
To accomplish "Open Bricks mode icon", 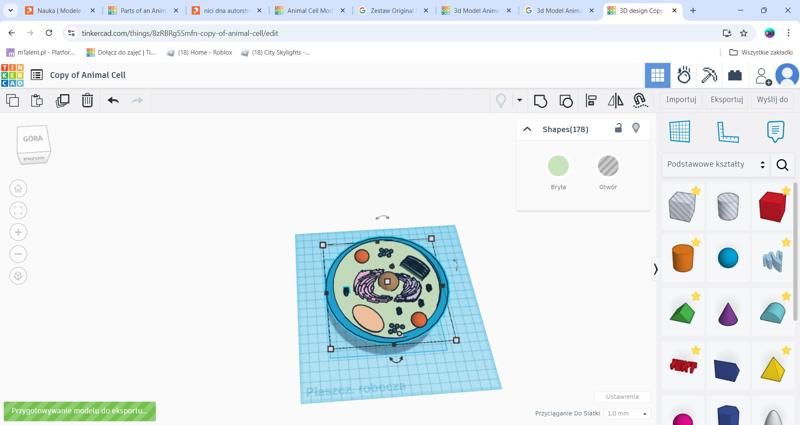I will tap(735, 76).
